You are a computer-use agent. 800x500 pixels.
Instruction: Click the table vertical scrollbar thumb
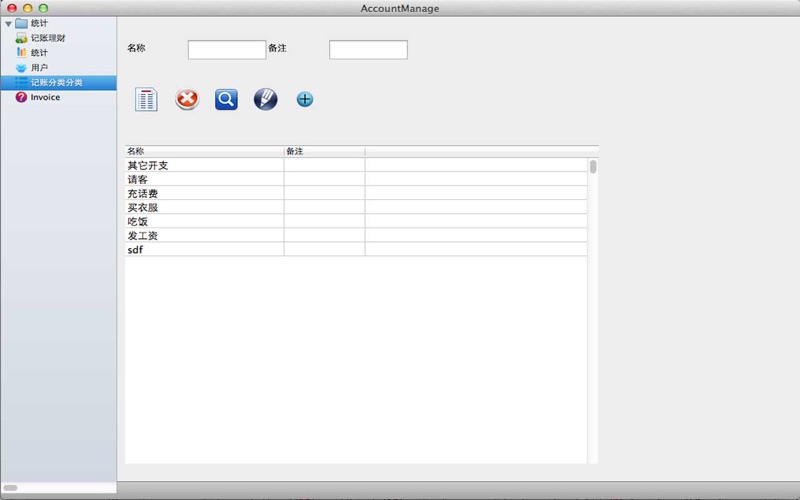[593, 167]
